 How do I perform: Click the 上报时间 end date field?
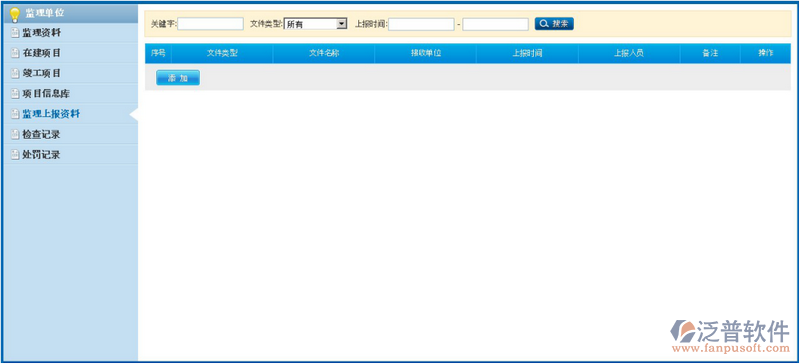coord(495,24)
